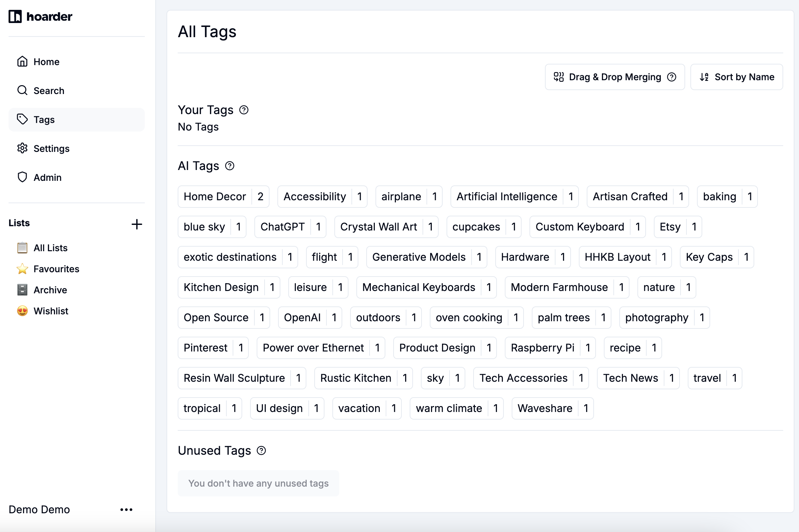The width and height of the screenshot is (799, 532).
Task: Click the Tags label icon in sidebar
Action: coord(22,119)
